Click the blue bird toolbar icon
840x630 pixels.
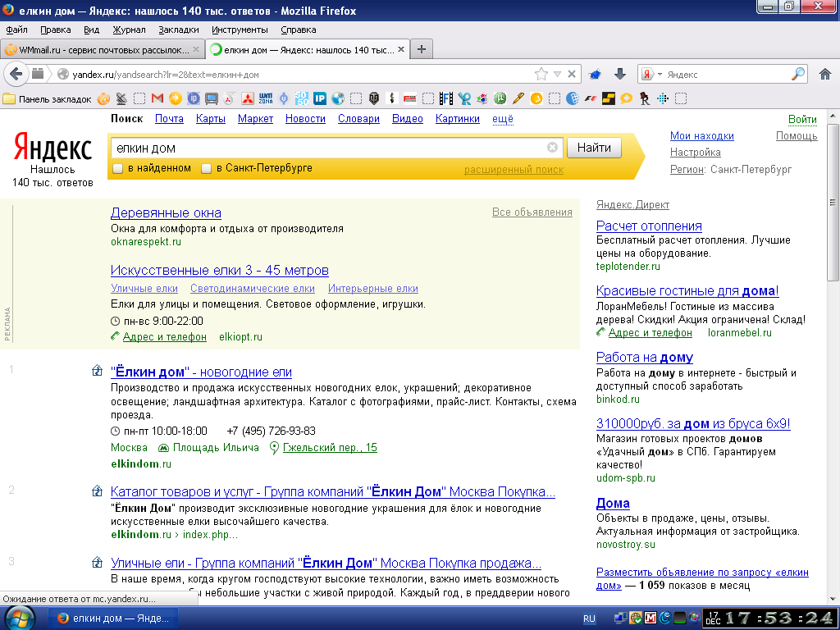pyautogui.click(x=595, y=75)
